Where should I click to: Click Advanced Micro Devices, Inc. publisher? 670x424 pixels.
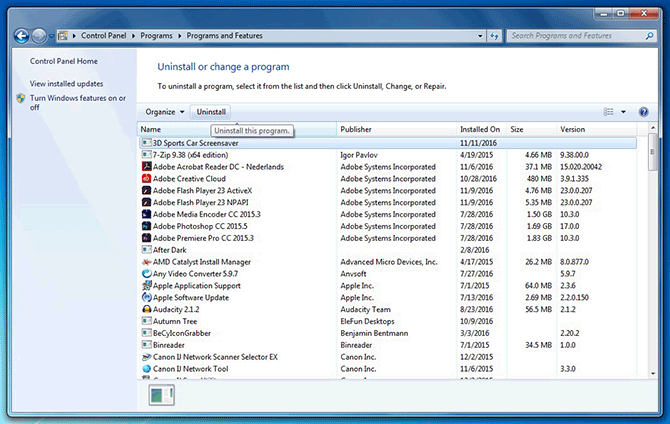pyautogui.click(x=389, y=262)
